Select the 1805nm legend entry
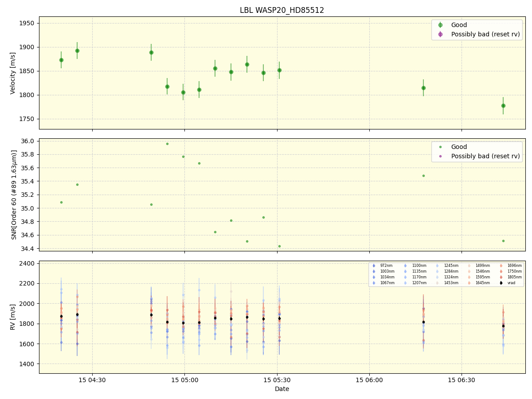Image resolution: width=532 pixels, height=399 pixels. pos(501,277)
